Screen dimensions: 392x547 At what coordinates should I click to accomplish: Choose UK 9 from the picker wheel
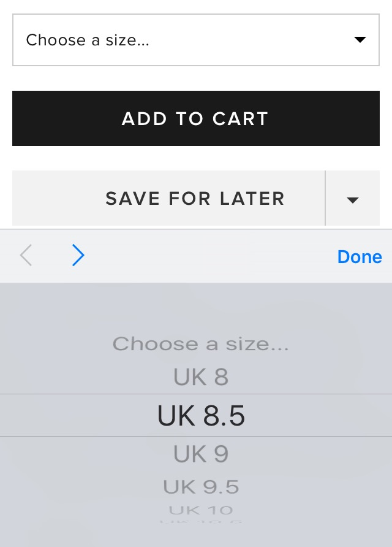(x=201, y=454)
